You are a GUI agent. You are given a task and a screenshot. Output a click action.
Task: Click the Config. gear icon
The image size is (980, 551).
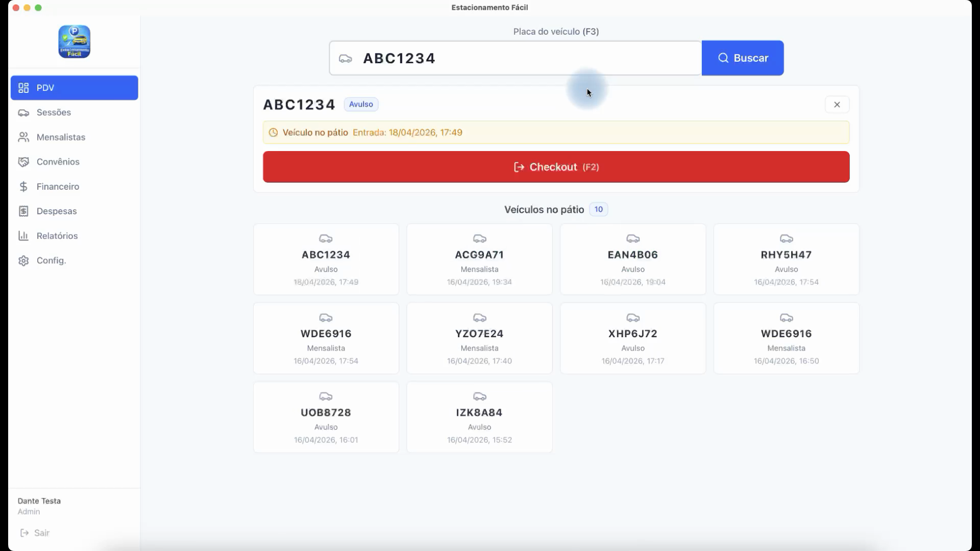pos(23,261)
